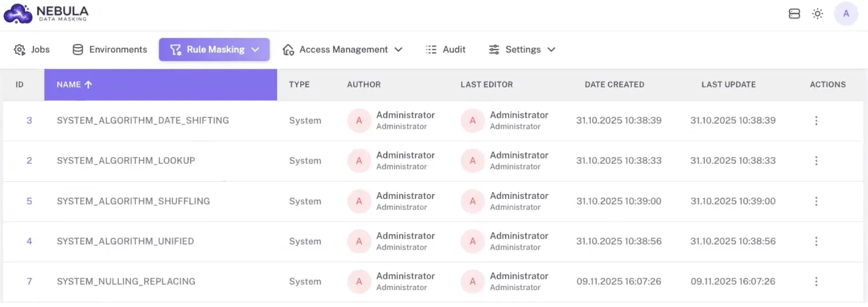Screen dimensions: 868x307
Task: Select the SYSTEM_ALGORITHM_DATE_SHIFTING rule name
Action: pyautogui.click(x=143, y=120)
